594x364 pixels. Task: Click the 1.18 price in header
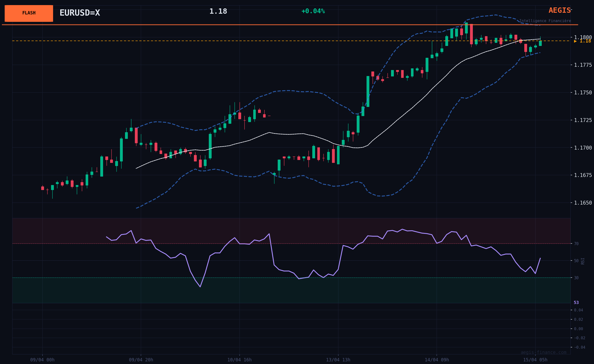(218, 11)
